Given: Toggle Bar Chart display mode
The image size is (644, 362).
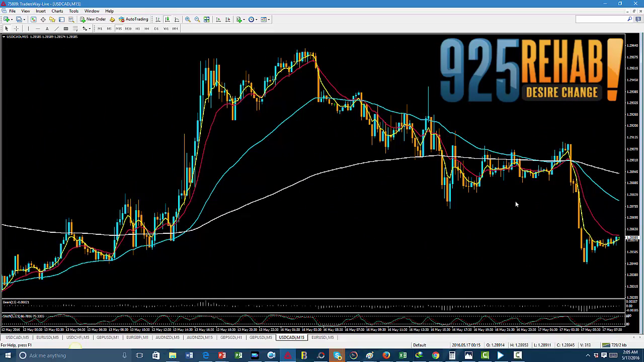Looking at the screenshot, I should pyautogui.click(x=158, y=20).
